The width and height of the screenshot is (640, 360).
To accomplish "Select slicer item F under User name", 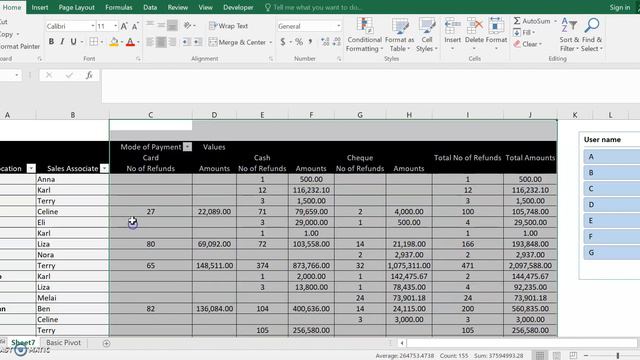I will click(611, 236).
